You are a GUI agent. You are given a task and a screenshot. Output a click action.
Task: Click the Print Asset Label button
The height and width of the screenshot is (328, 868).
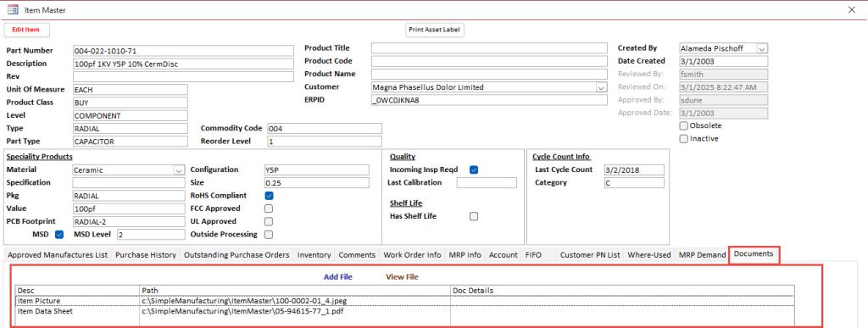point(435,30)
